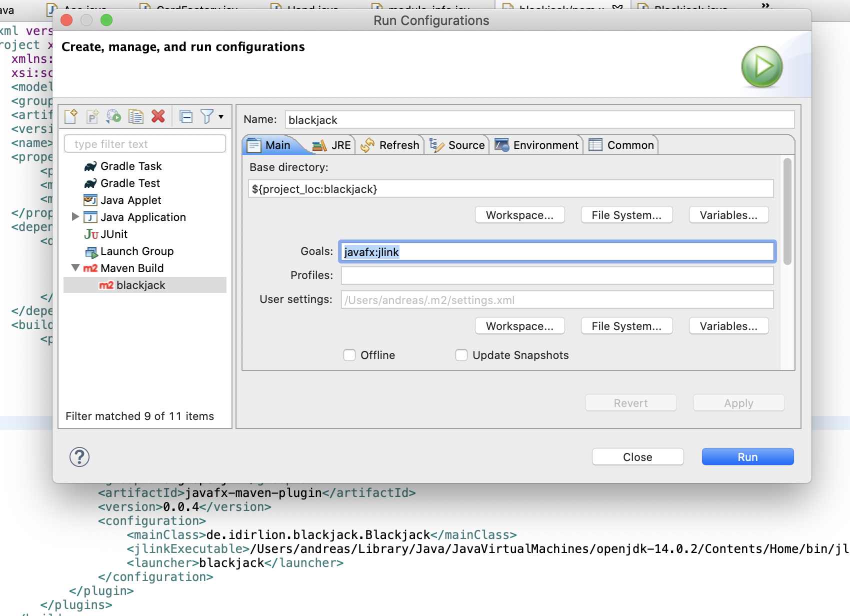
Task: Expand the Java Application tree node
Action: click(x=75, y=216)
